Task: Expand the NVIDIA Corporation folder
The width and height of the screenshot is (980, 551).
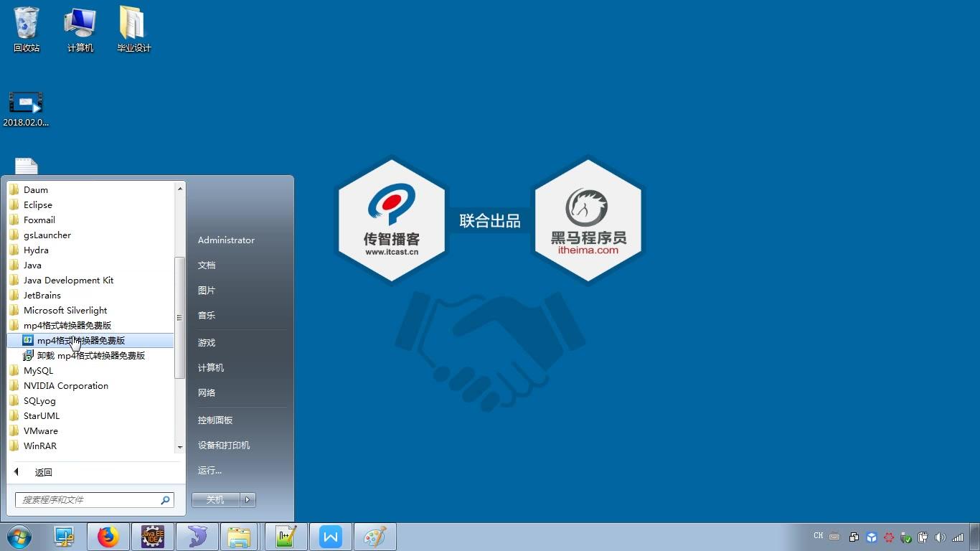Action: (x=90, y=386)
